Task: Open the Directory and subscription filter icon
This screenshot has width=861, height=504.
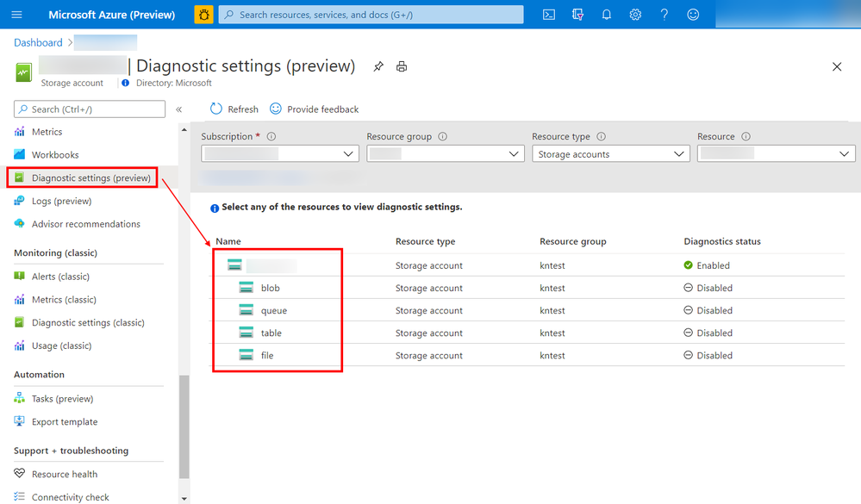Action: (x=577, y=15)
